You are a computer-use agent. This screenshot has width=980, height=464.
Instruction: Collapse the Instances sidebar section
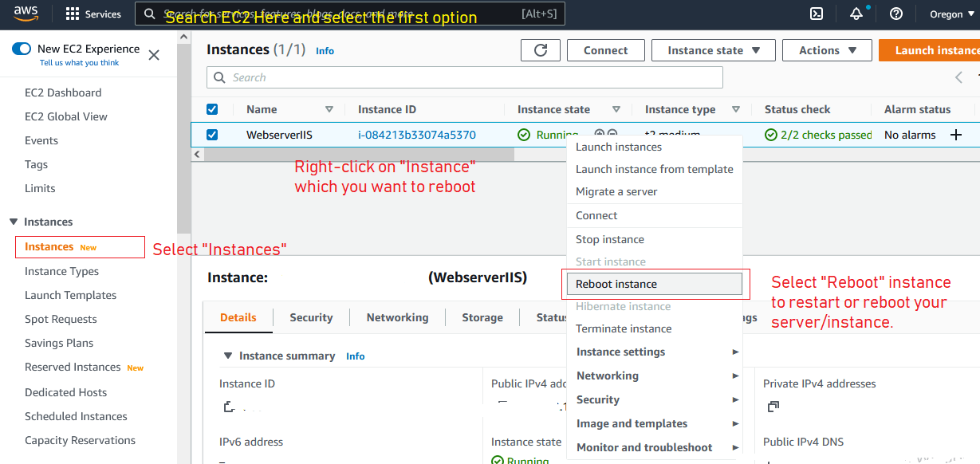pyautogui.click(x=13, y=222)
